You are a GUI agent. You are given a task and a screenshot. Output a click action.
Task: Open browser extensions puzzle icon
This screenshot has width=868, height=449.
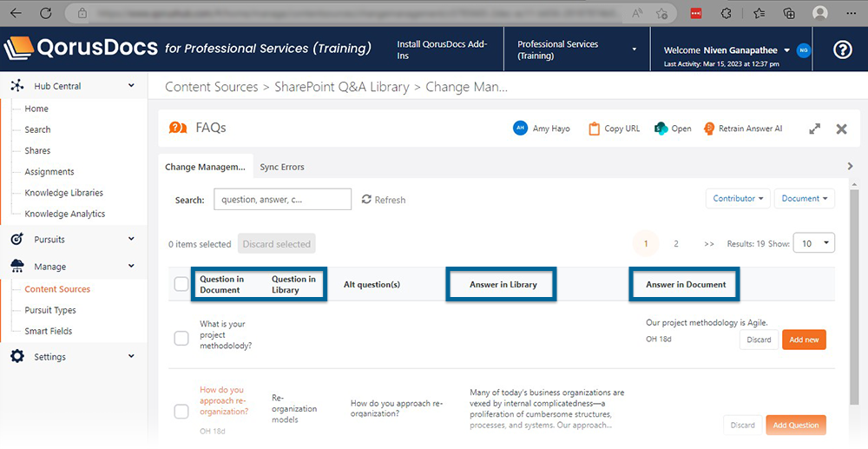click(x=727, y=13)
